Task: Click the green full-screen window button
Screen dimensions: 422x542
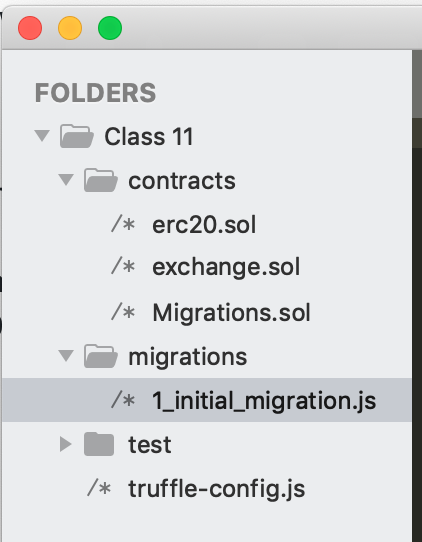Action: 110,28
